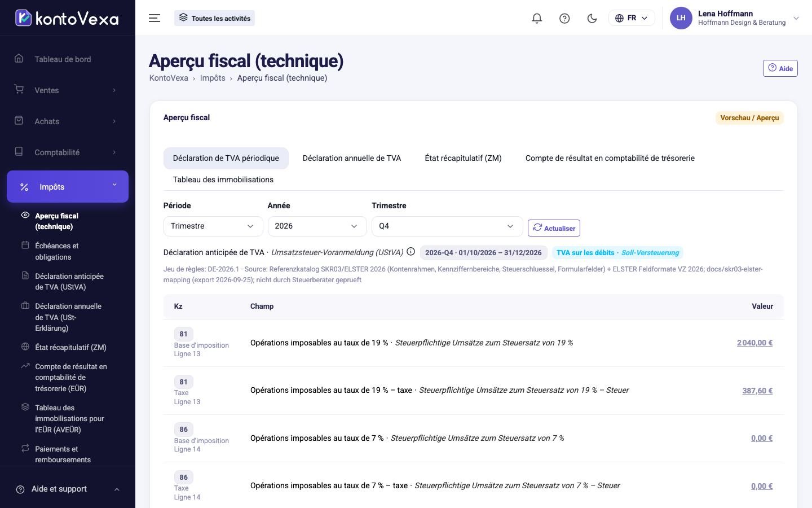The height and width of the screenshot is (508, 812).
Task: Click the LH user avatar
Action: tap(681, 18)
